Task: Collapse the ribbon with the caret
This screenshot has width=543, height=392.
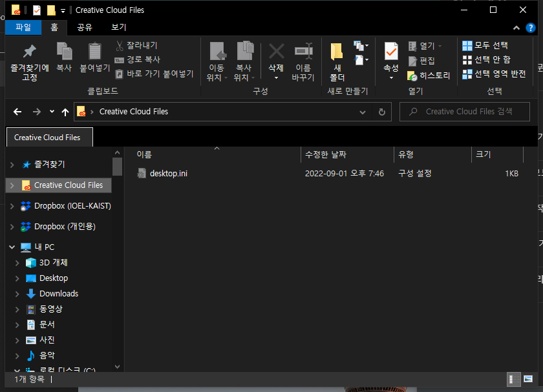Action: click(x=516, y=28)
